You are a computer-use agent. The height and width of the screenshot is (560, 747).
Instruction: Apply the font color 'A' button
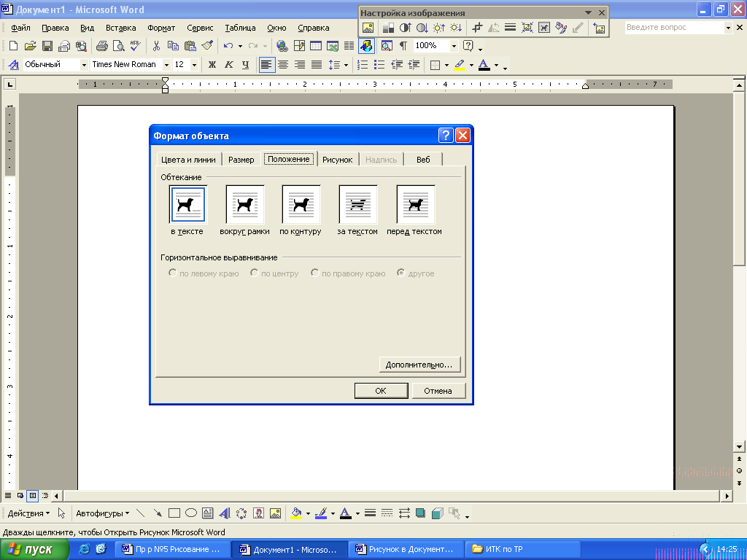click(484, 64)
